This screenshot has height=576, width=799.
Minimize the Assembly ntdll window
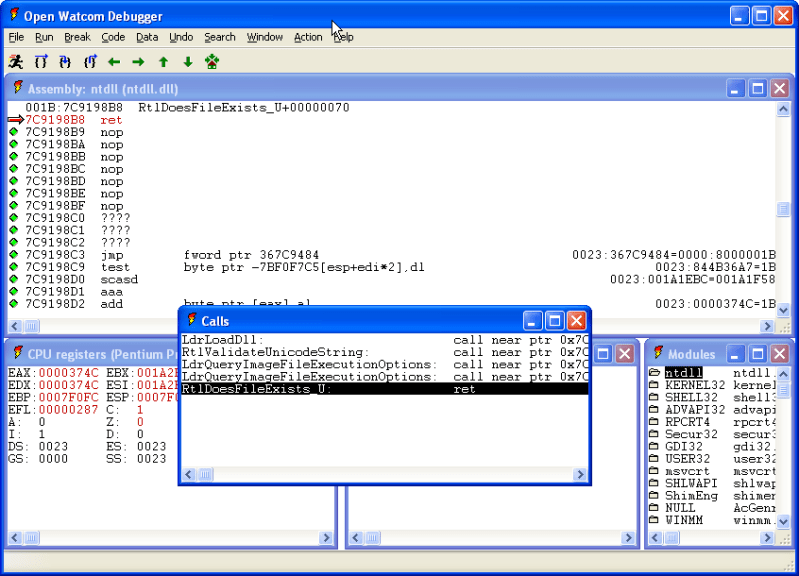pyautogui.click(x=734, y=89)
